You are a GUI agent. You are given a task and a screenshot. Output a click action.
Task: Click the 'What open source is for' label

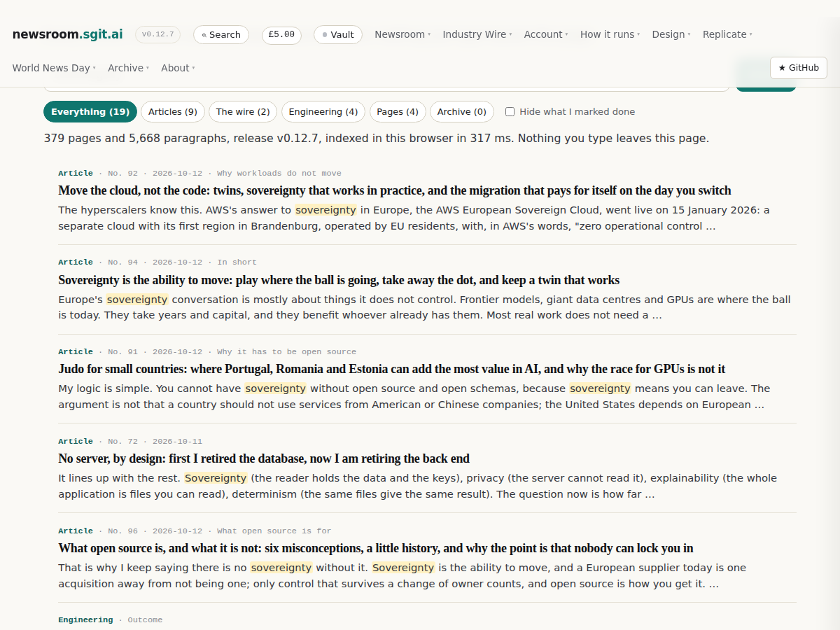pyautogui.click(x=274, y=531)
